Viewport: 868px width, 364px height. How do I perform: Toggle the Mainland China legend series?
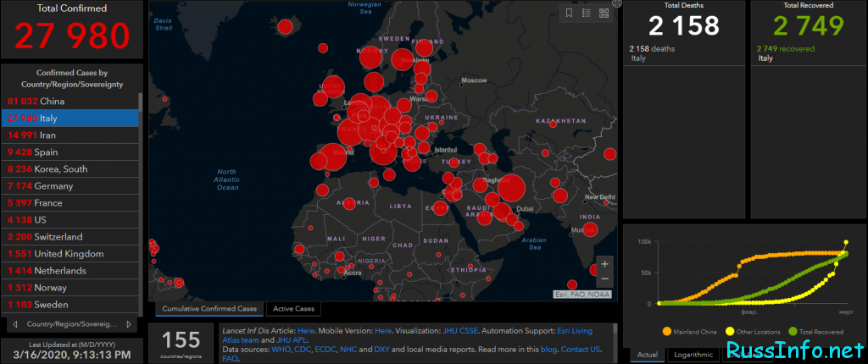(688, 332)
